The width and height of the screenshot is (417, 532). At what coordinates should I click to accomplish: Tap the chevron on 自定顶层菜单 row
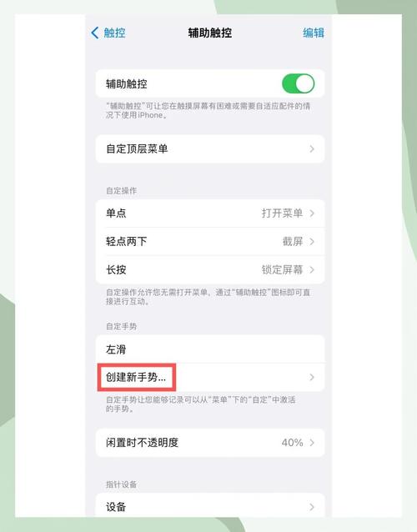point(312,149)
